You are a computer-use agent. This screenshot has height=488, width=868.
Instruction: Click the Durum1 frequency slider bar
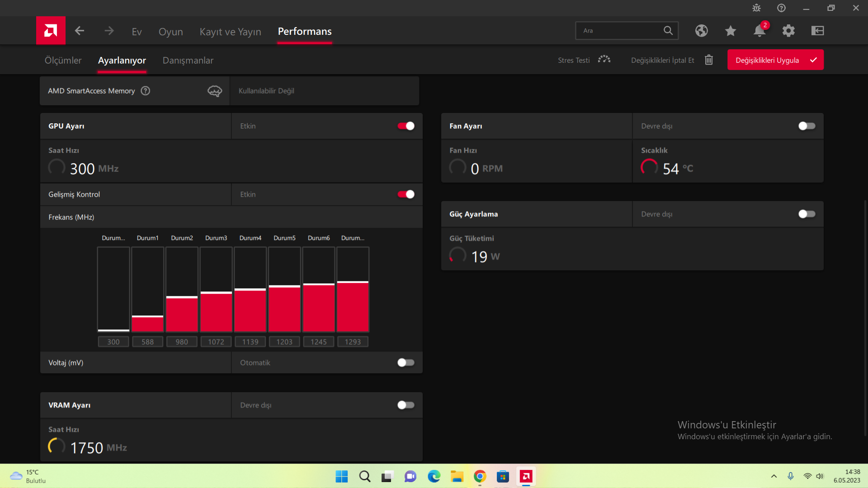pyautogui.click(x=148, y=289)
